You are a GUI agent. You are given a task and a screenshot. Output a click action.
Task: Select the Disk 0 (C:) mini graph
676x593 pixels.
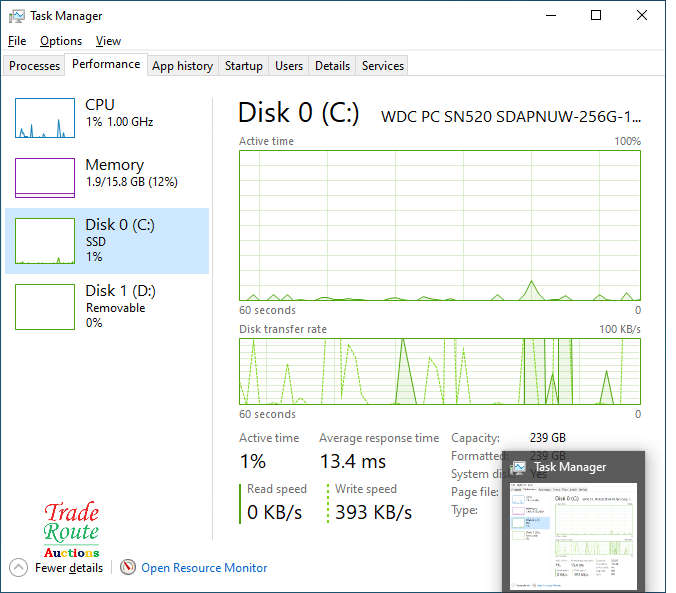(x=45, y=241)
